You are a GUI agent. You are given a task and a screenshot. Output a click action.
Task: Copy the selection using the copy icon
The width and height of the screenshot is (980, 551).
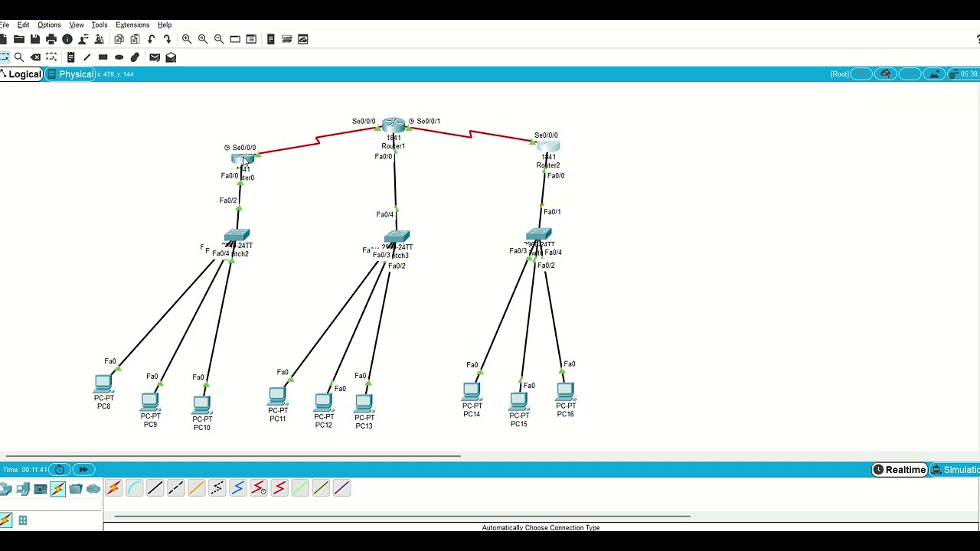click(119, 39)
